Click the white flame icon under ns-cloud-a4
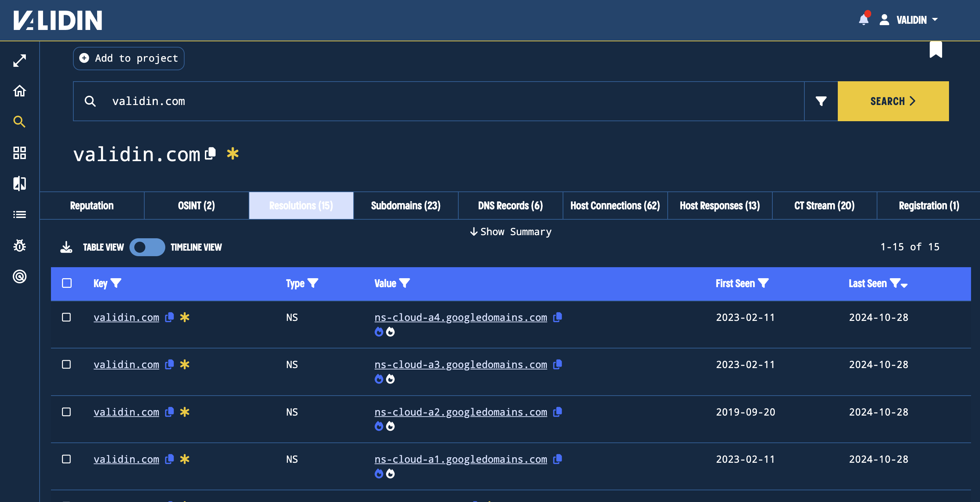This screenshot has width=980, height=502. (x=390, y=332)
